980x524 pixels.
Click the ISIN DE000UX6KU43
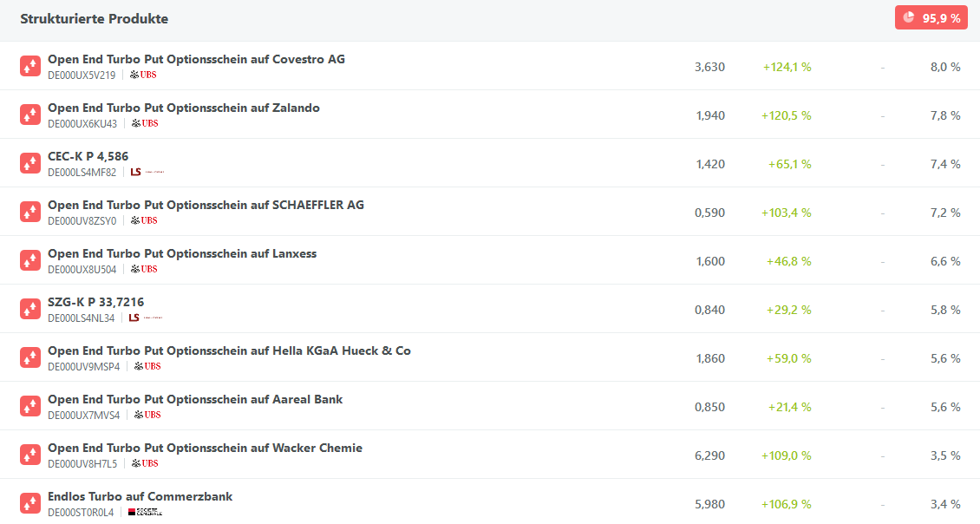(x=82, y=123)
